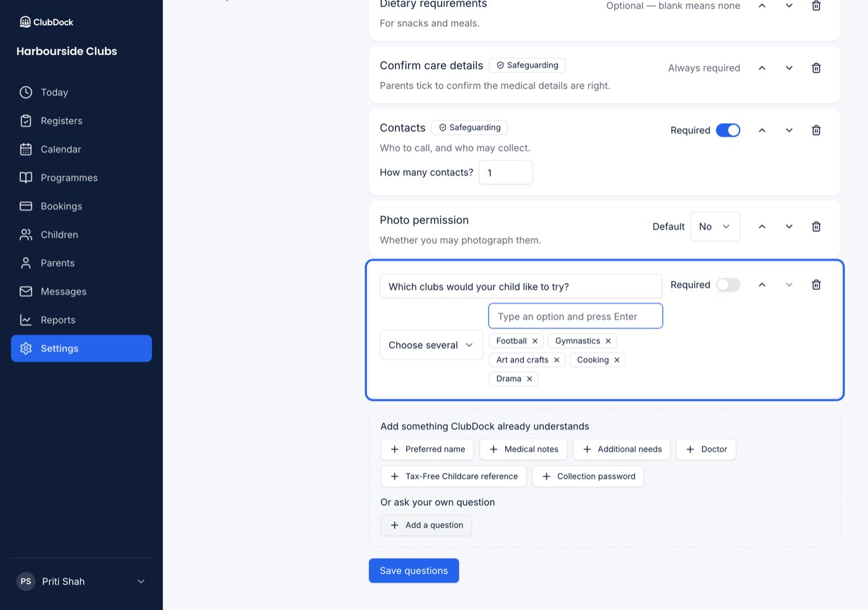Expand the Priti Shah account menu
This screenshot has width=868, height=610.
click(x=81, y=581)
